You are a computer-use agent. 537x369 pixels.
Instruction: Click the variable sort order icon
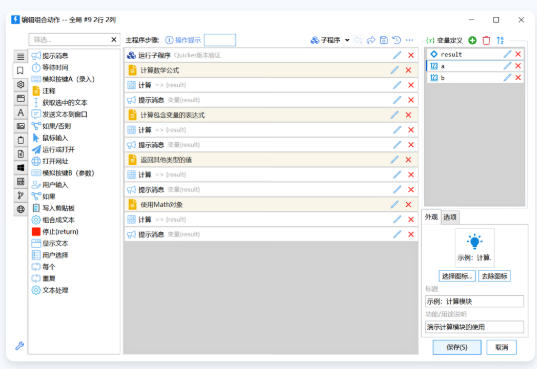(x=500, y=40)
